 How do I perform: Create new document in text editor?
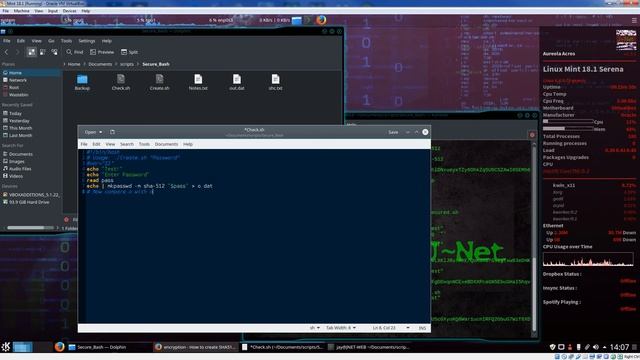112,132
